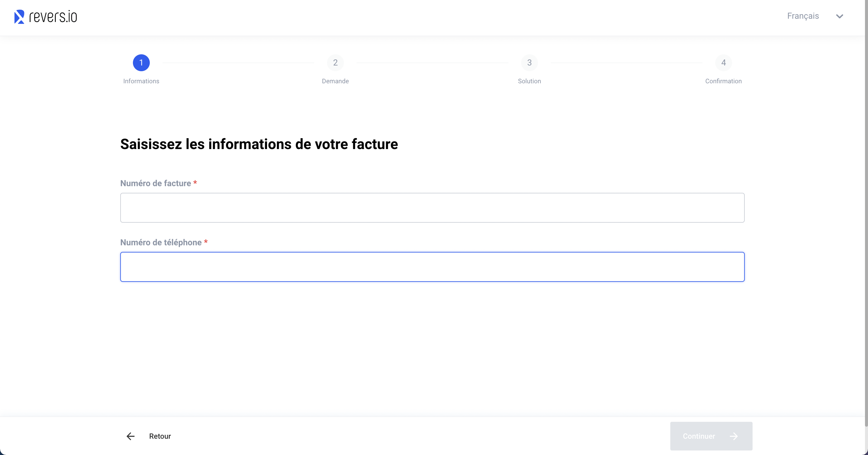The height and width of the screenshot is (455, 868).
Task: Click the page vertical scrollbar
Action: [x=866, y=216]
